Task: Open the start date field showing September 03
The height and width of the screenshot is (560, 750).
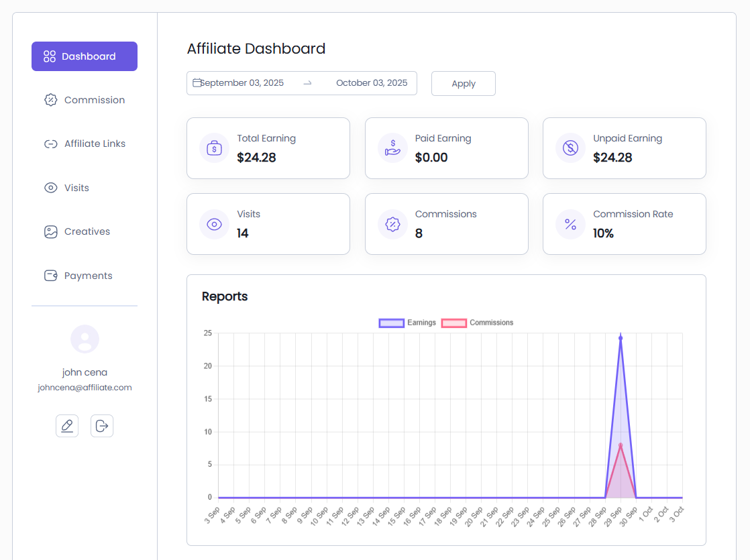Action: 243,82
